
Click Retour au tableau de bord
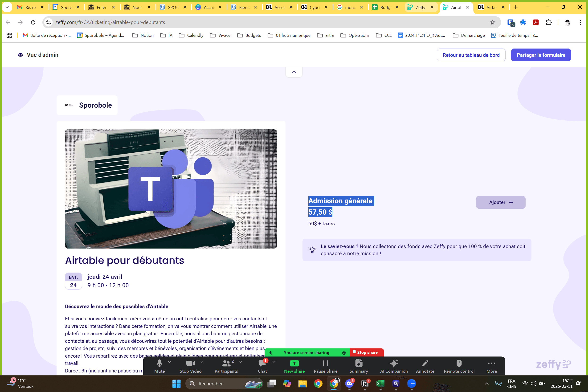(x=471, y=55)
